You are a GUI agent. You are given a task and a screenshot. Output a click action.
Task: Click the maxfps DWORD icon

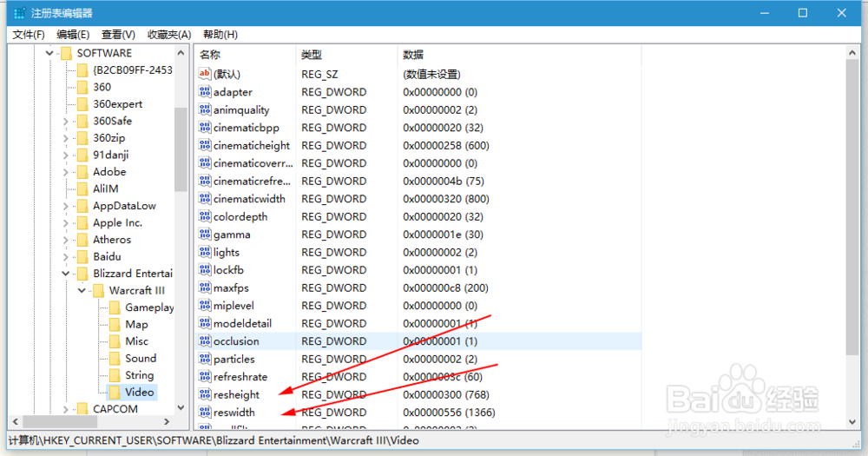point(205,287)
